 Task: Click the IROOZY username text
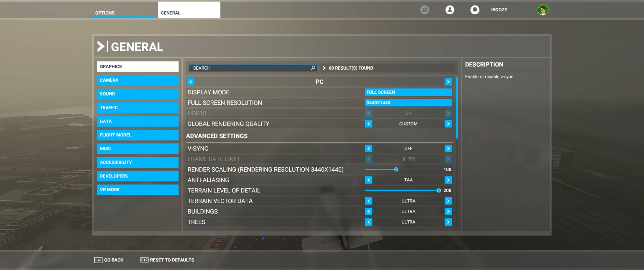[499, 10]
